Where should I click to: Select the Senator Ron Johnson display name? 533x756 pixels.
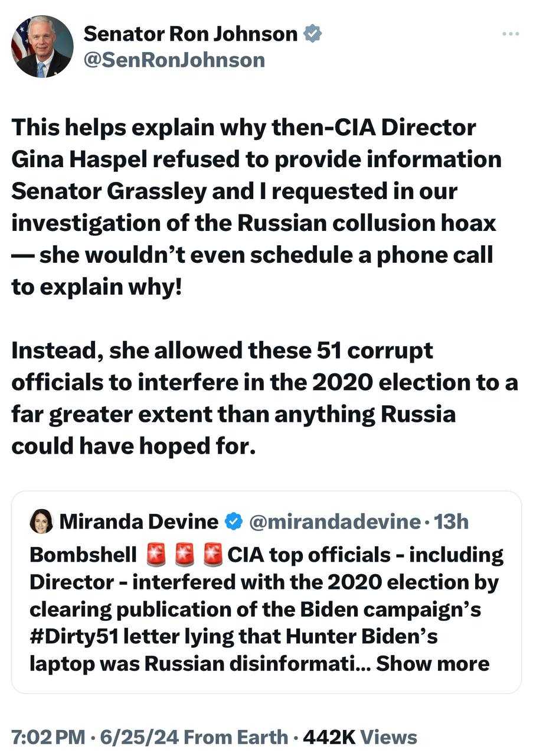pos(190,34)
